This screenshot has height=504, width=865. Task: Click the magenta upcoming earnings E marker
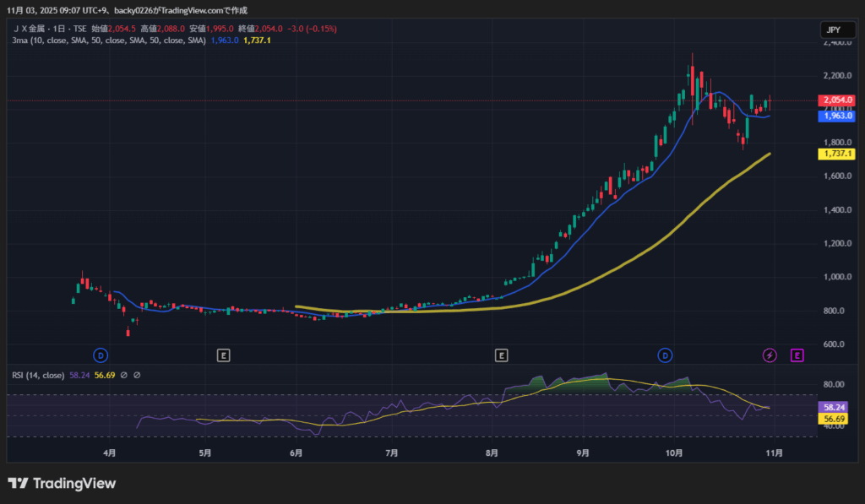(797, 355)
